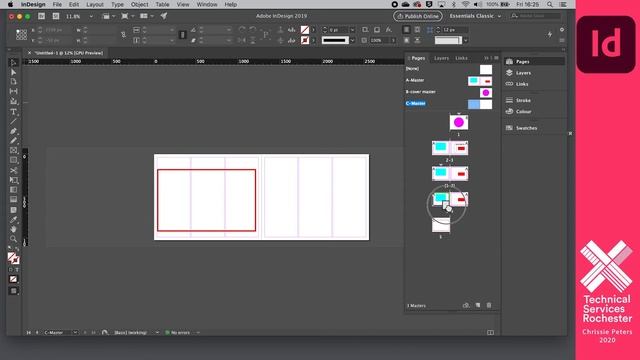Select the A-Master row in Pages panel

point(449,80)
